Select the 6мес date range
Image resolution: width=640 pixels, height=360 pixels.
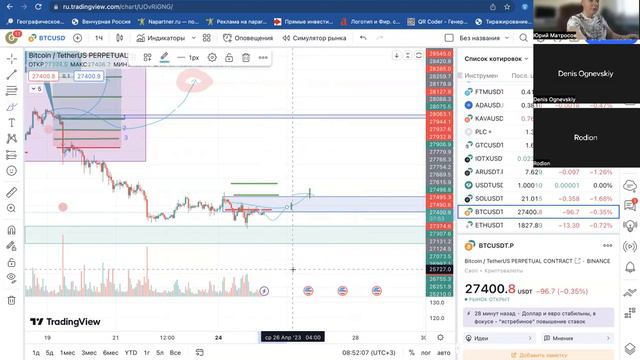click(x=110, y=353)
